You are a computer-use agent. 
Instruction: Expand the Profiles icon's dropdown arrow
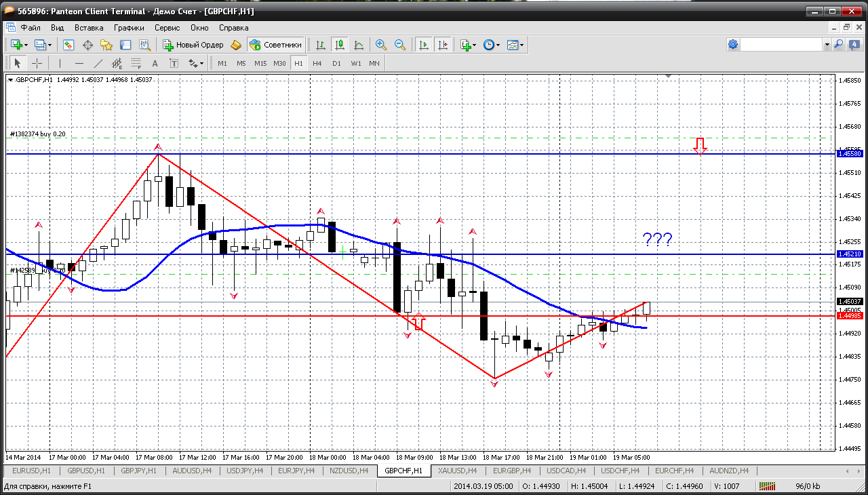pos(50,45)
